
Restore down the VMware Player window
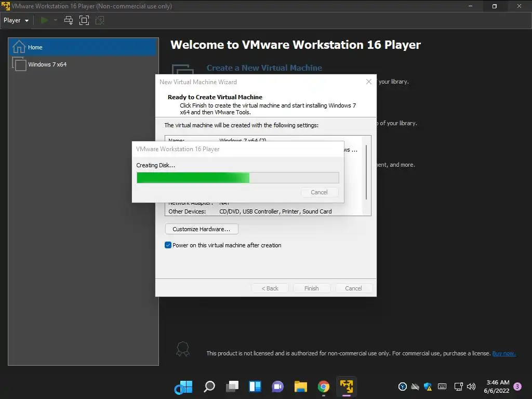[x=495, y=6]
